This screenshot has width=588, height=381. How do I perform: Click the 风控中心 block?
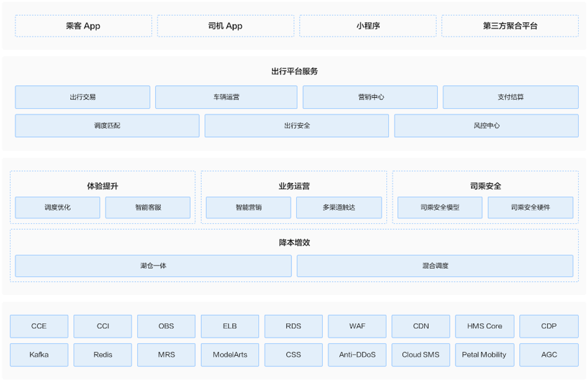(486, 126)
